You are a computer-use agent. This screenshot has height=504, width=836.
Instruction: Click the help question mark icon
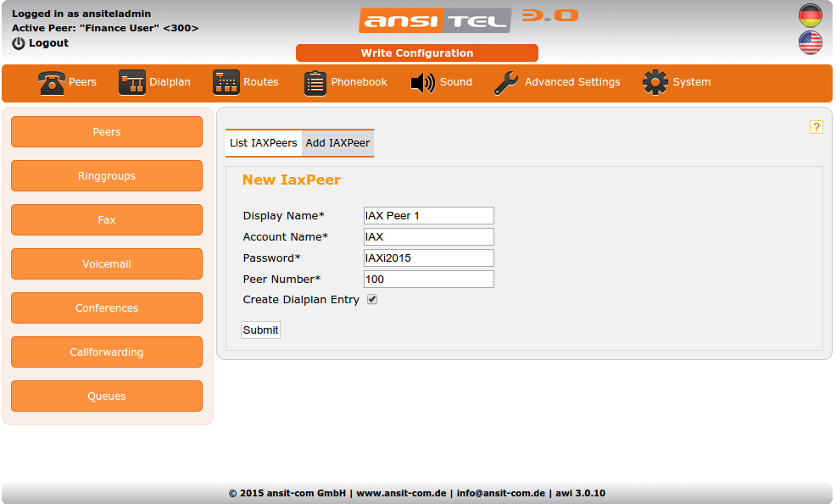[816, 127]
